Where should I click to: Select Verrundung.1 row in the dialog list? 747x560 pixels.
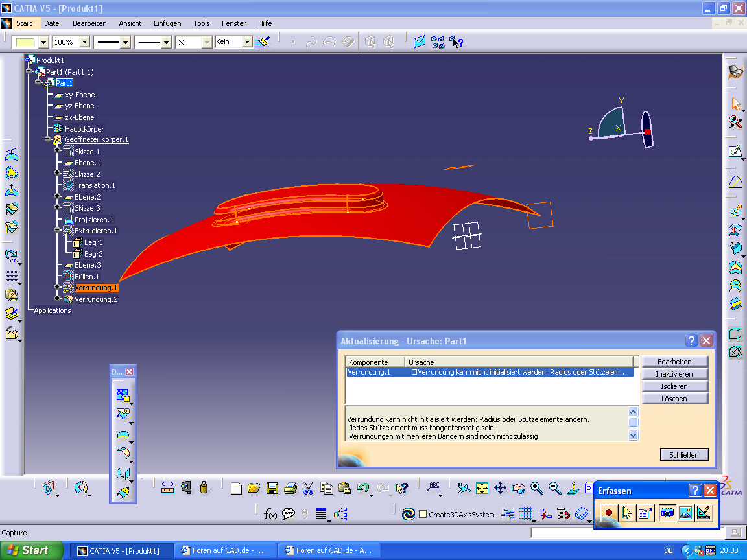[490, 373]
